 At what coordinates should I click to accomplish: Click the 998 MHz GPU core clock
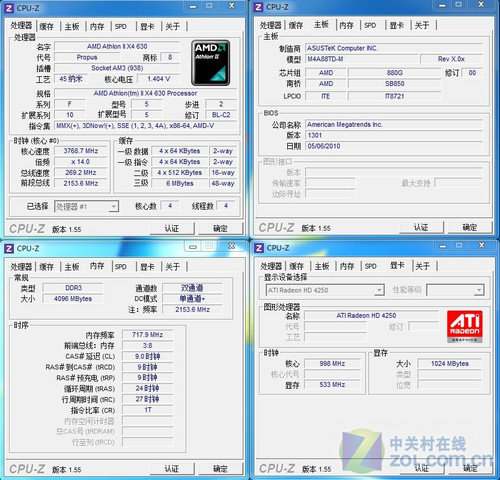332,363
